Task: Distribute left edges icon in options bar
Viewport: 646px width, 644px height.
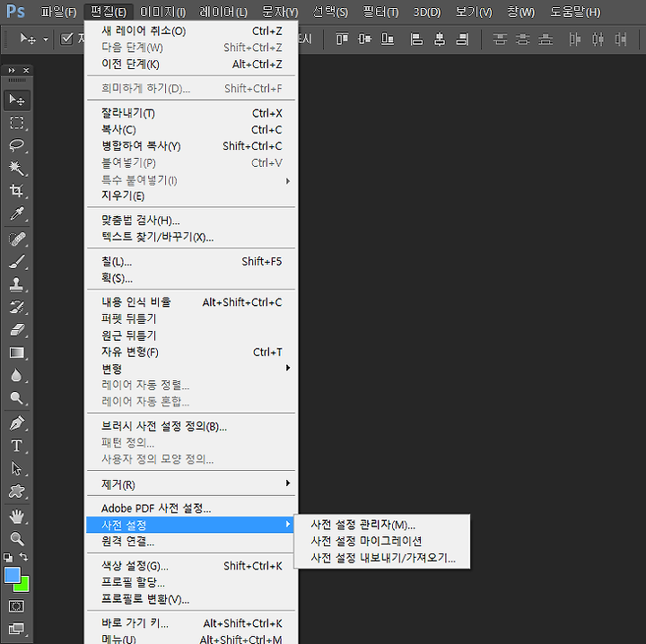Action: (575, 39)
